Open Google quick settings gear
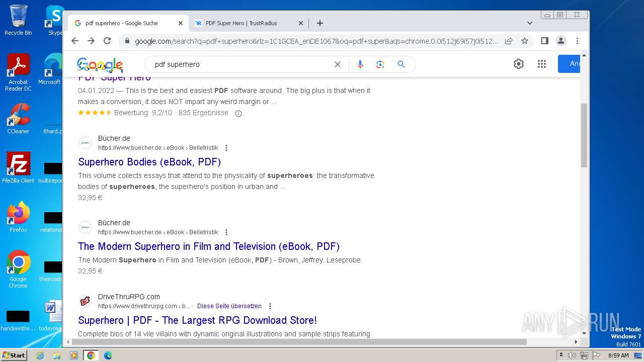Image resolution: width=644 pixels, height=362 pixels. [x=519, y=64]
